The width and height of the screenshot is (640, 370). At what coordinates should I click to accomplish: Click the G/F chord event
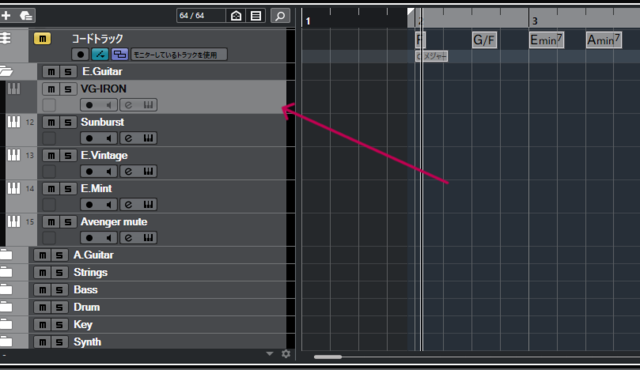tap(484, 40)
